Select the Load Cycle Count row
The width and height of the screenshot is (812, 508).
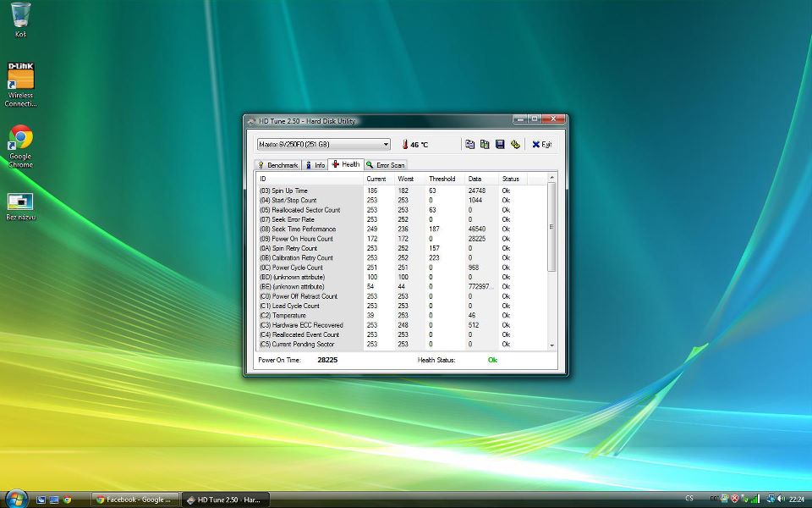(402, 306)
